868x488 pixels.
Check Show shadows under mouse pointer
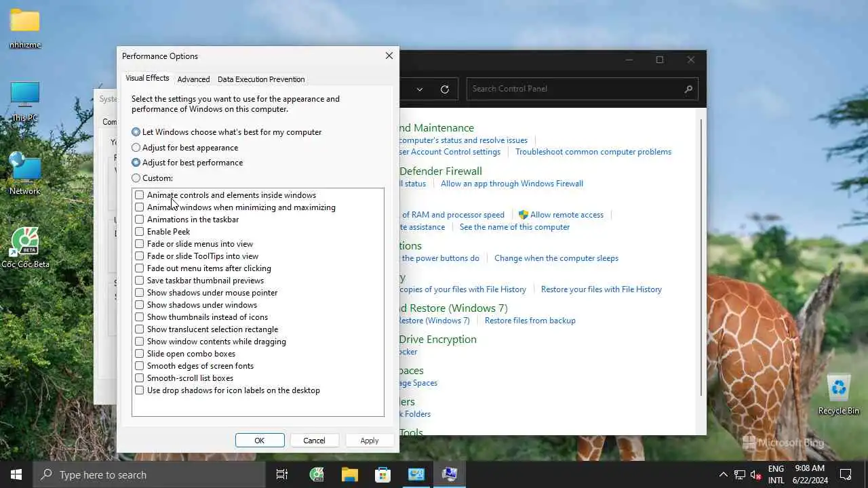[139, 293]
